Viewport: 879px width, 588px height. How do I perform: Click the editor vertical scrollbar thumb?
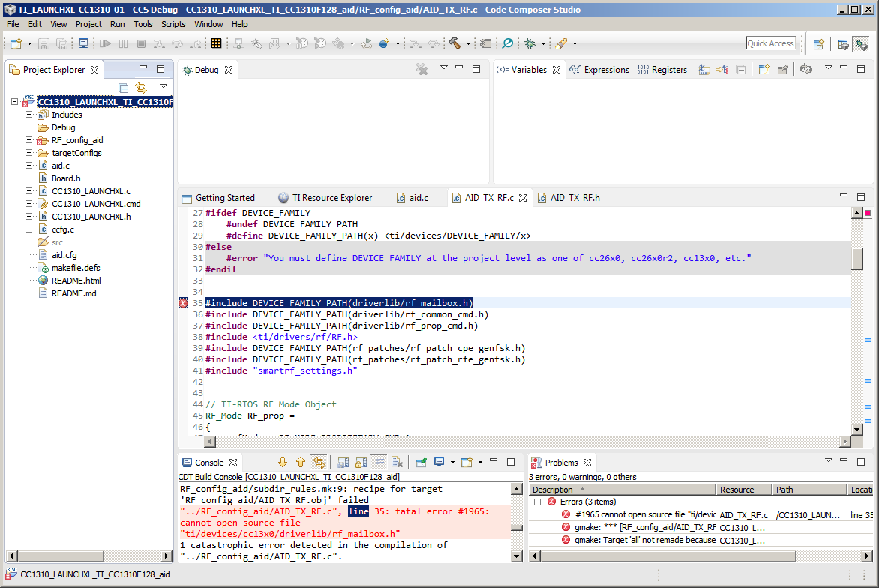pyautogui.click(x=856, y=257)
